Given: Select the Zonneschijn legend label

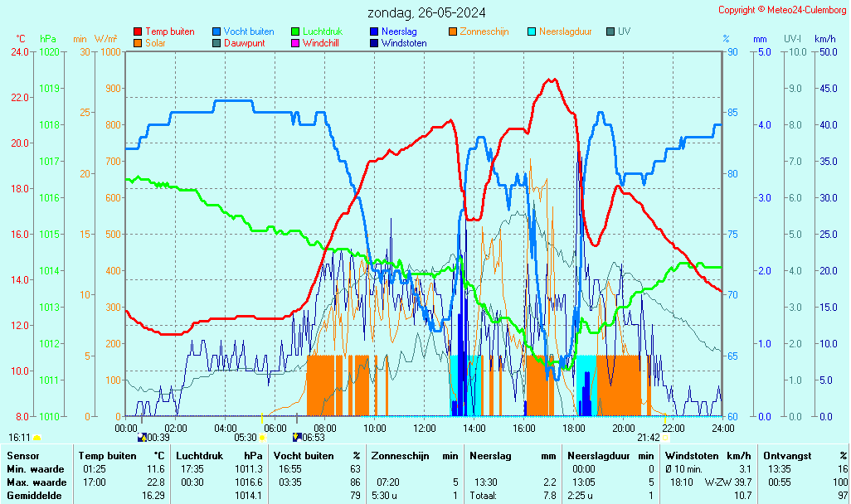Looking at the screenshot, I should pyautogui.click(x=485, y=31).
